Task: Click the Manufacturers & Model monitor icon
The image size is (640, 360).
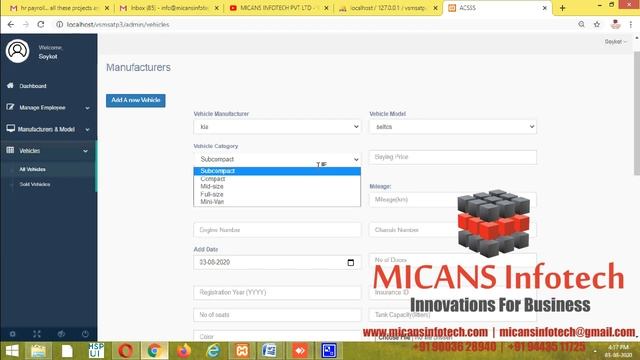Action: pos(11,129)
